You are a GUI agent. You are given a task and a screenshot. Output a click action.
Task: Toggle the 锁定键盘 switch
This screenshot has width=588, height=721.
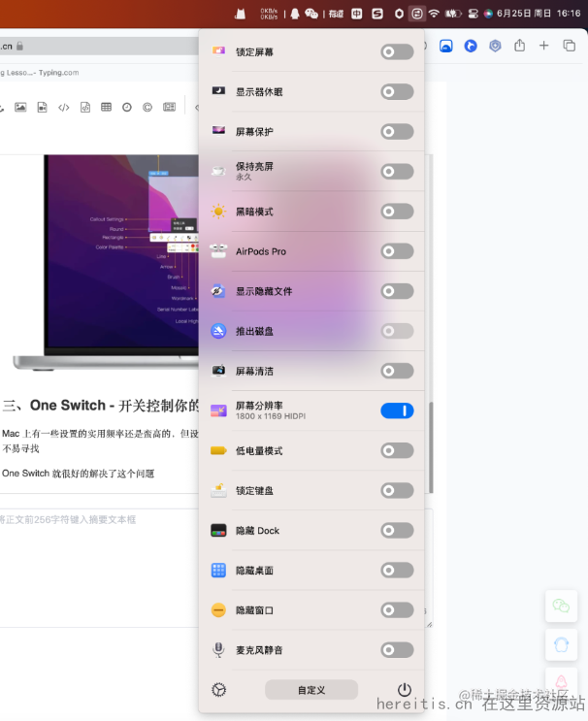397,490
